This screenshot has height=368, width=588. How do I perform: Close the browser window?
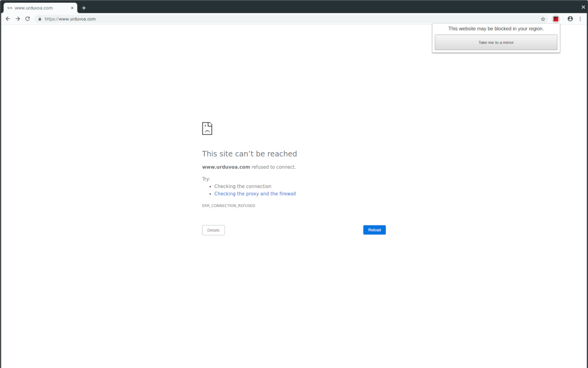tap(583, 7)
